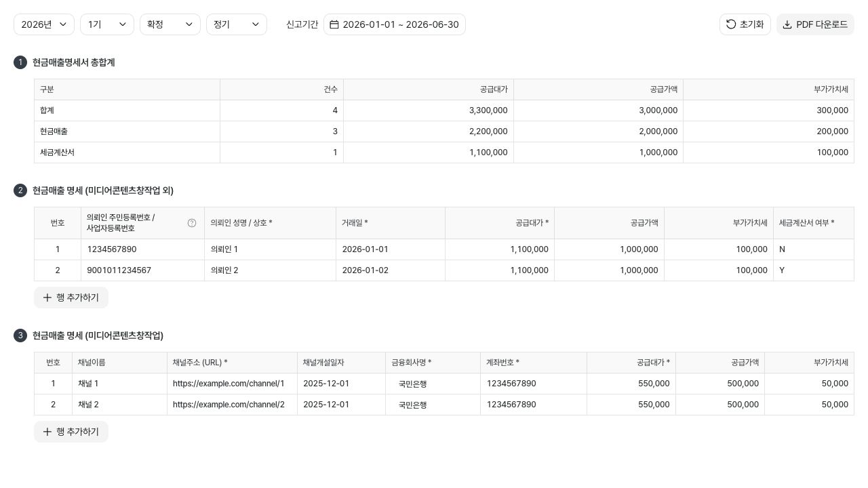This screenshot has width=868, height=488.
Task: Click the calendar icon in the 신고기간 field
Action: 334,24
